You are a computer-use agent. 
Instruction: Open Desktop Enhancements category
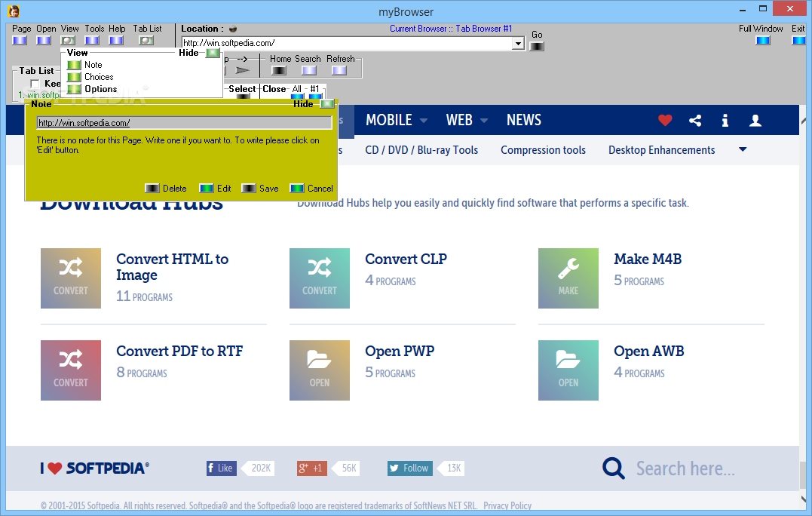click(x=661, y=150)
